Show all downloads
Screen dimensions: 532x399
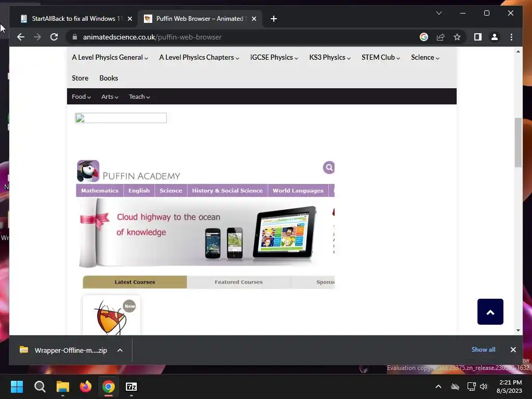[x=483, y=350]
